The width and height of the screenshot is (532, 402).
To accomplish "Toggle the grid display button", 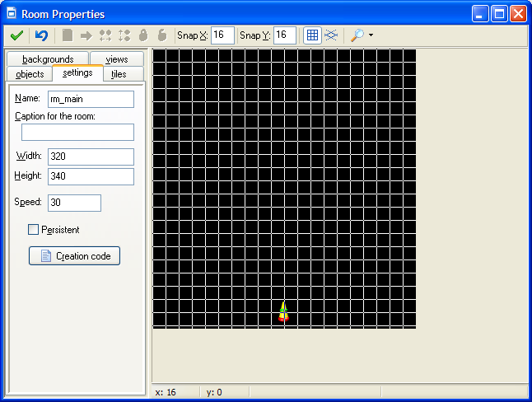I will click(312, 35).
